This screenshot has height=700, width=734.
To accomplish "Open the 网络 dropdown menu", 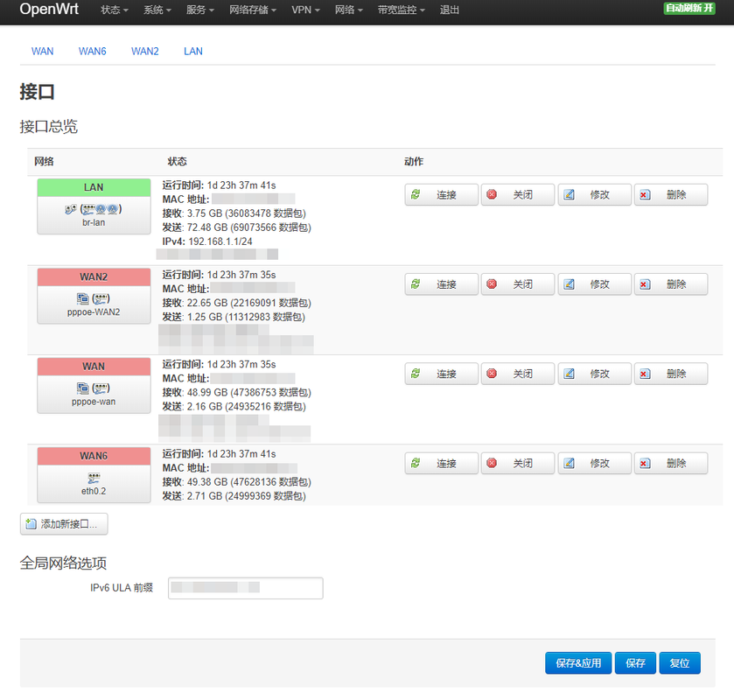I will click(349, 10).
